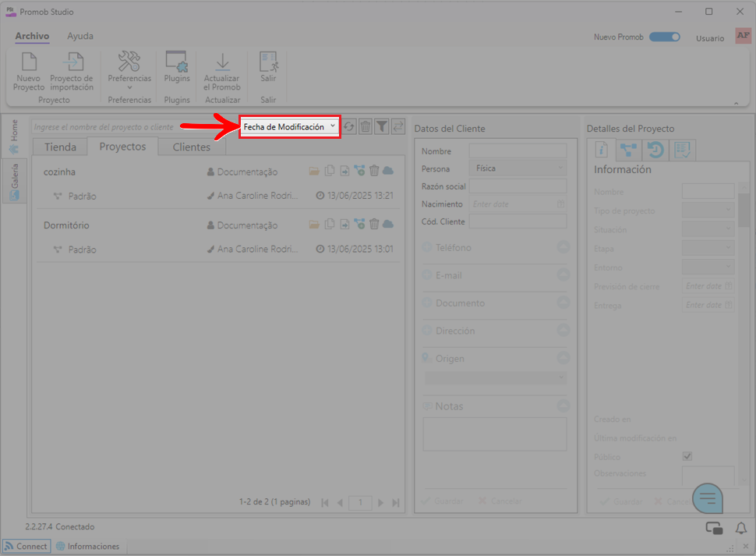
Task: Collapse the E-mail section
Action: tap(563, 274)
